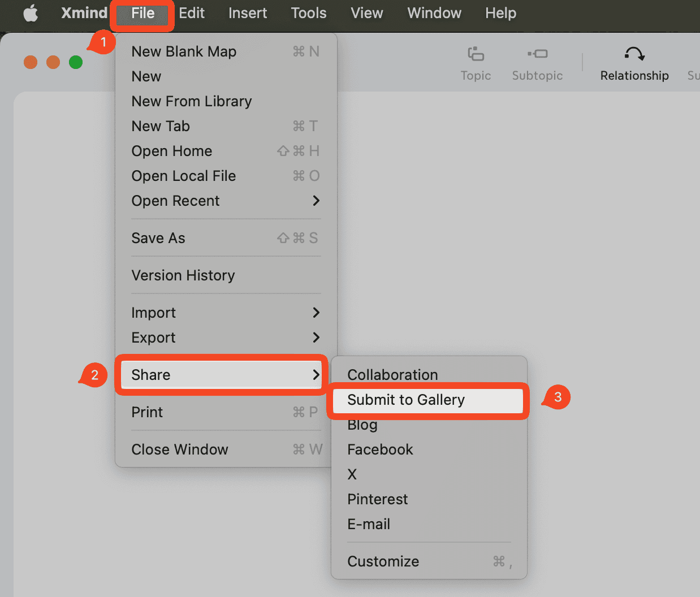Share via E-mail
700x597 pixels.
[429, 524]
